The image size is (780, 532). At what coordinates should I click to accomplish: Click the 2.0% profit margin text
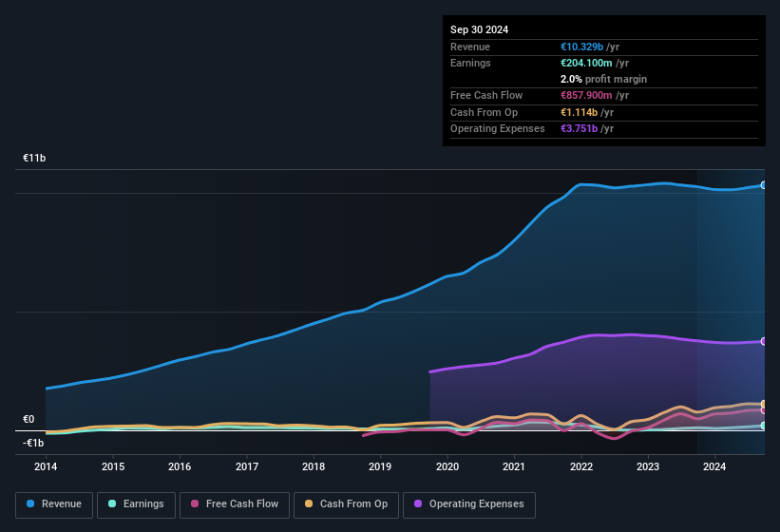pyautogui.click(x=603, y=79)
